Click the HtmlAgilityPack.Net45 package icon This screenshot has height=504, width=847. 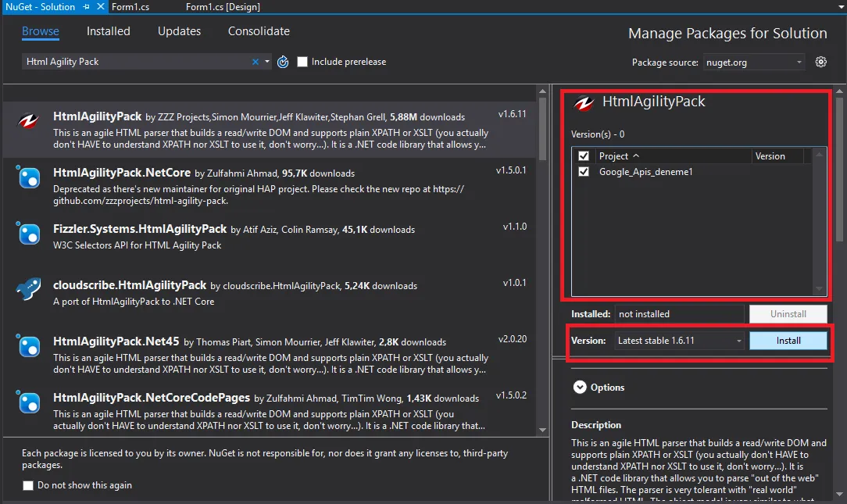[x=28, y=345]
